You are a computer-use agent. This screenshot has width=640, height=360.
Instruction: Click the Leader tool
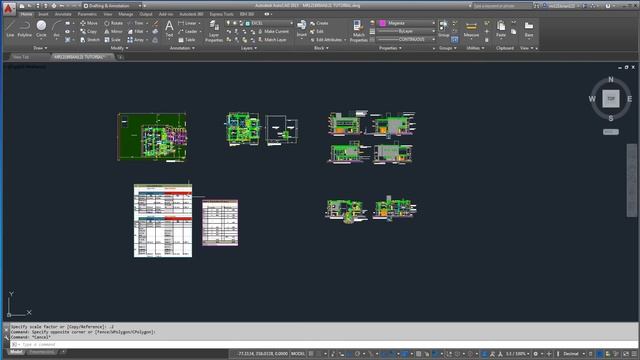pyautogui.click(x=188, y=31)
